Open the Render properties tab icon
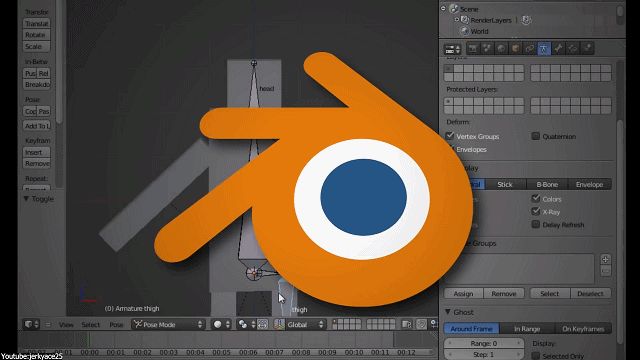Image resolution: width=640 pixels, height=360 pixels. [473, 49]
